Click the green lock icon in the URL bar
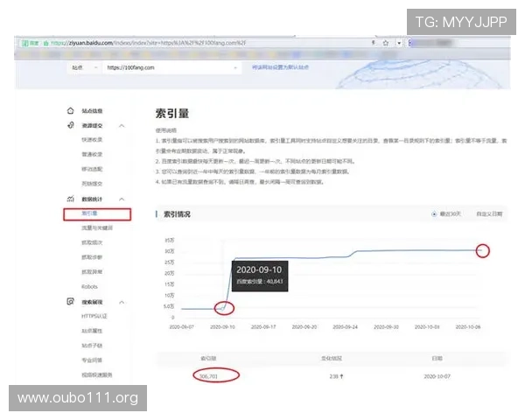The height and width of the screenshot is (420, 525). pyautogui.click(x=45, y=43)
